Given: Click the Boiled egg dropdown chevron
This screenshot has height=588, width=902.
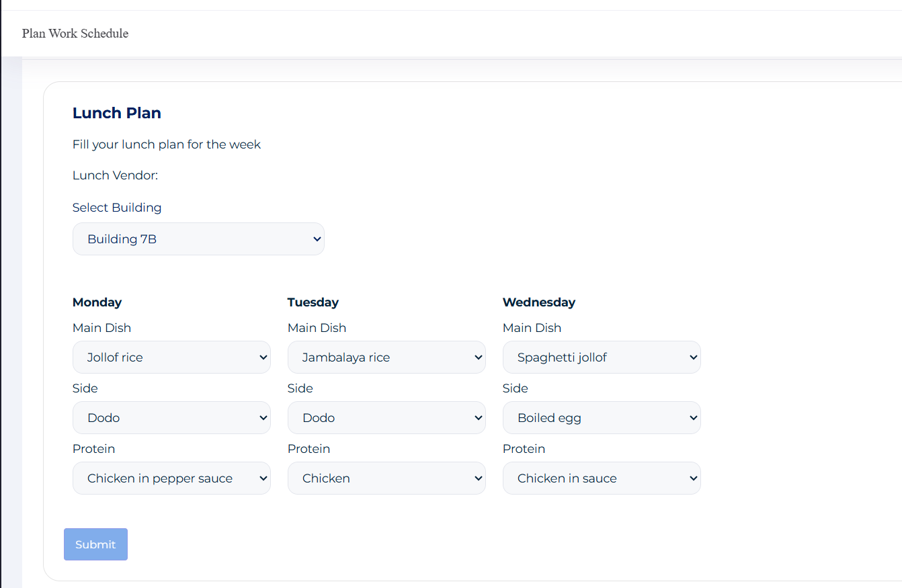Looking at the screenshot, I should point(694,418).
